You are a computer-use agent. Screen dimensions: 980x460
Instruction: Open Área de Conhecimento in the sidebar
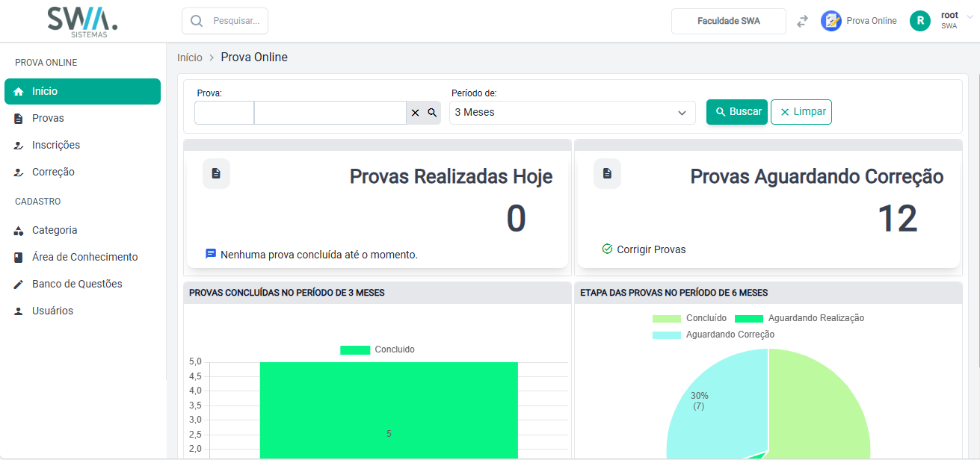pos(82,257)
